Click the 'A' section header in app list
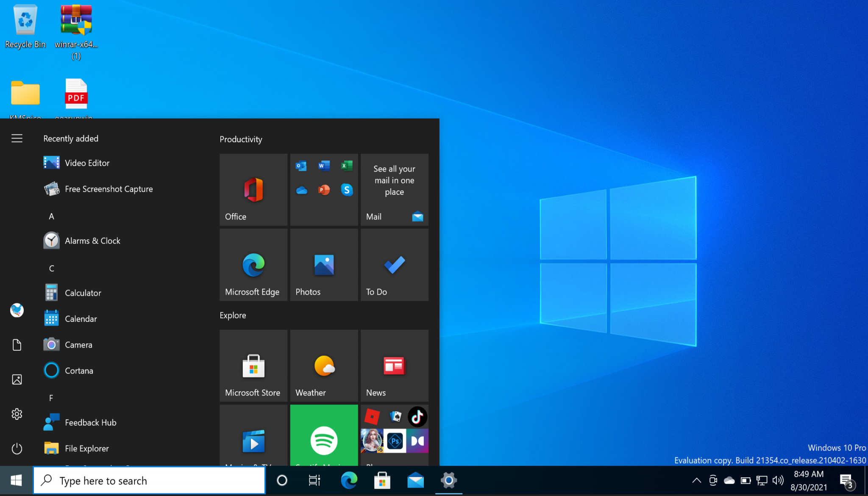The height and width of the screenshot is (496, 868). tap(51, 216)
